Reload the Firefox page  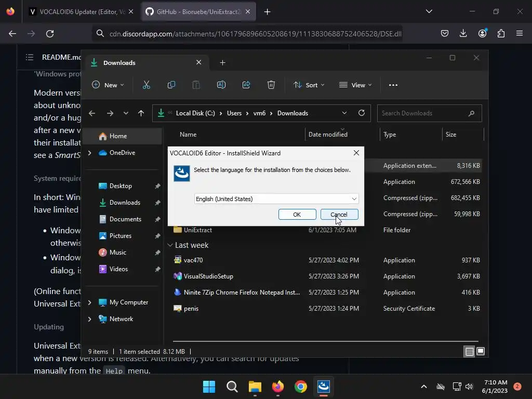pyautogui.click(x=50, y=34)
